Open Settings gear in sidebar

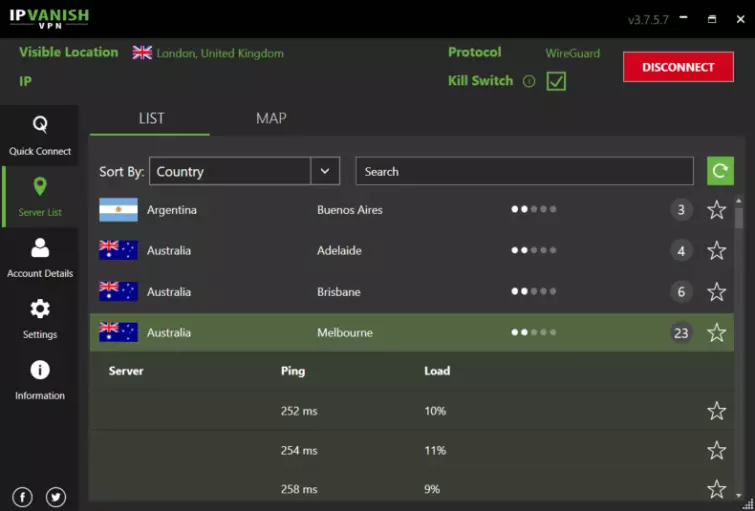(40, 319)
